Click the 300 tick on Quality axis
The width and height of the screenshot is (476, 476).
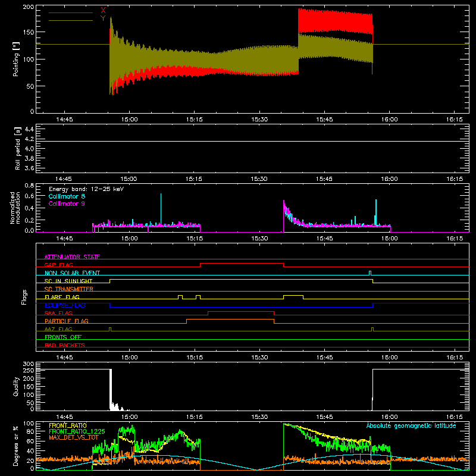pyautogui.click(x=29, y=364)
